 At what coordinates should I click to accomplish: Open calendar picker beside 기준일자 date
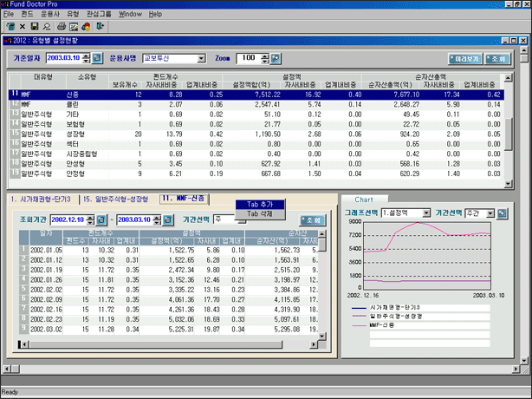(x=97, y=58)
